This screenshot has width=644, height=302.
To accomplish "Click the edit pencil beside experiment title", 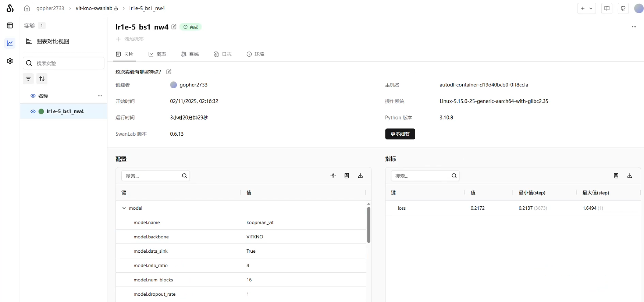I will click(x=174, y=27).
